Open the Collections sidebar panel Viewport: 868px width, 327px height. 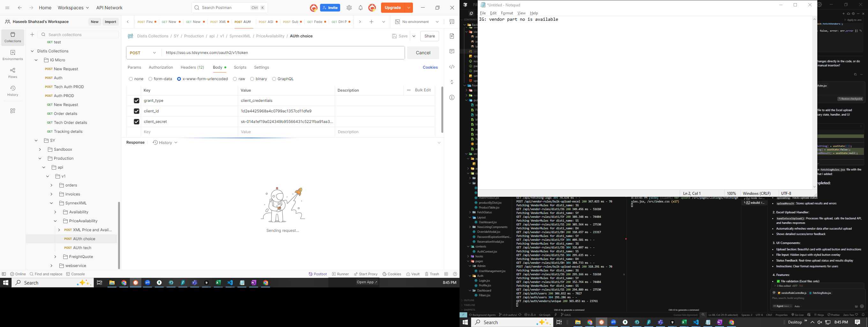pos(13,37)
